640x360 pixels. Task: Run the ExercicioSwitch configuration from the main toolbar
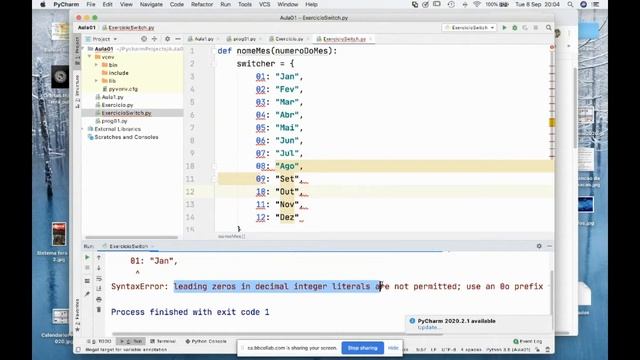[x=504, y=28]
